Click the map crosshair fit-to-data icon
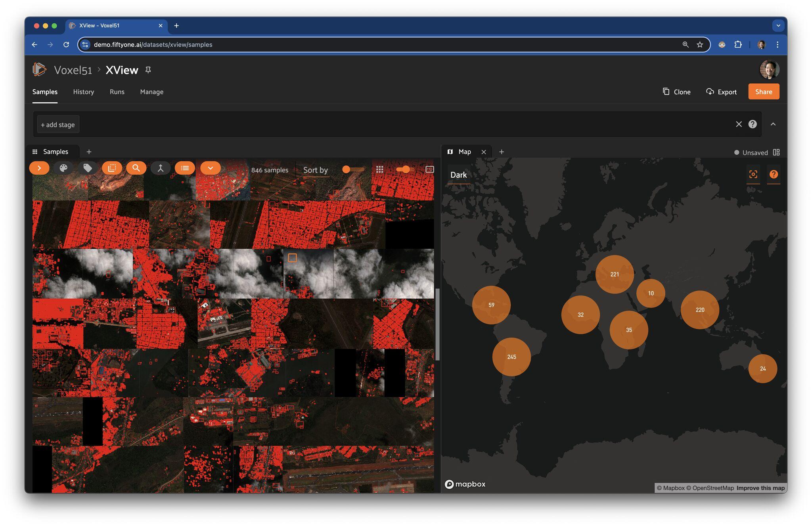The height and width of the screenshot is (526, 812). pyautogui.click(x=753, y=174)
